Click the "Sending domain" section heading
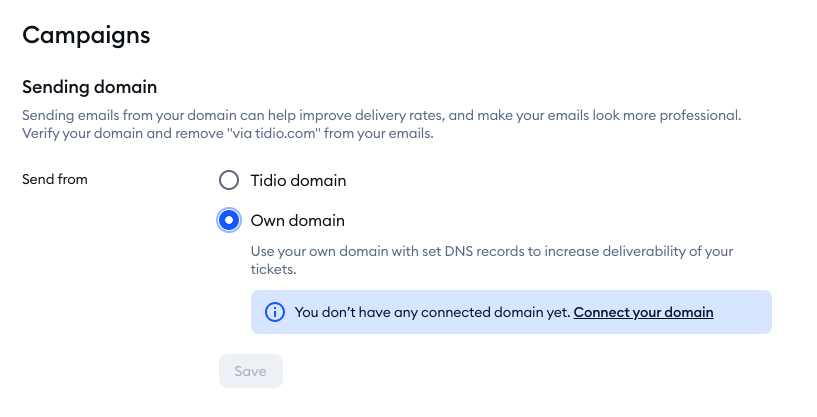Image resolution: width=817 pixels, height=417 pixels. pyautogui.click(x=89, y=87)
